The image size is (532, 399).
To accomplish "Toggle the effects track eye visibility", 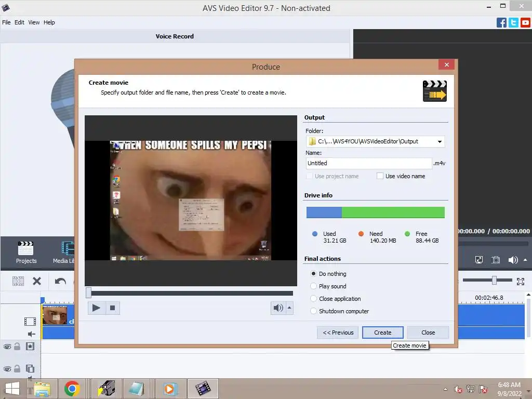I will [x=7, y=347].
